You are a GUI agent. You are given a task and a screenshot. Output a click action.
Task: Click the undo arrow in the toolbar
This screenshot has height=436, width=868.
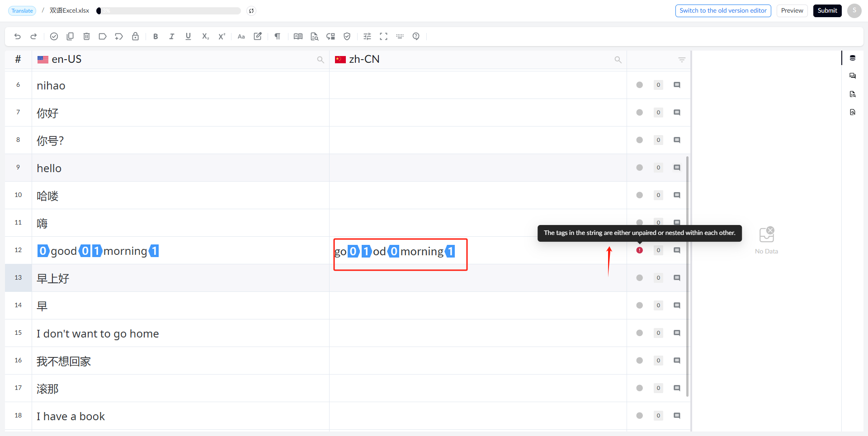point(18,37)
